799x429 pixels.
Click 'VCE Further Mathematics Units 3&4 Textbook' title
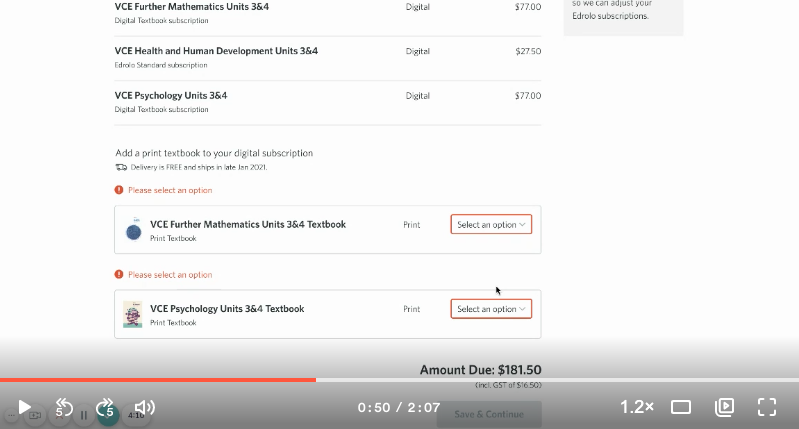tap(248, 224)
